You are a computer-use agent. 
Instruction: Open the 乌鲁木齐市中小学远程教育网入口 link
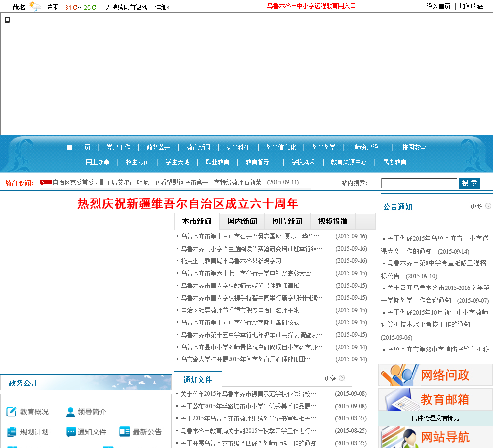[x=311, y=6]
